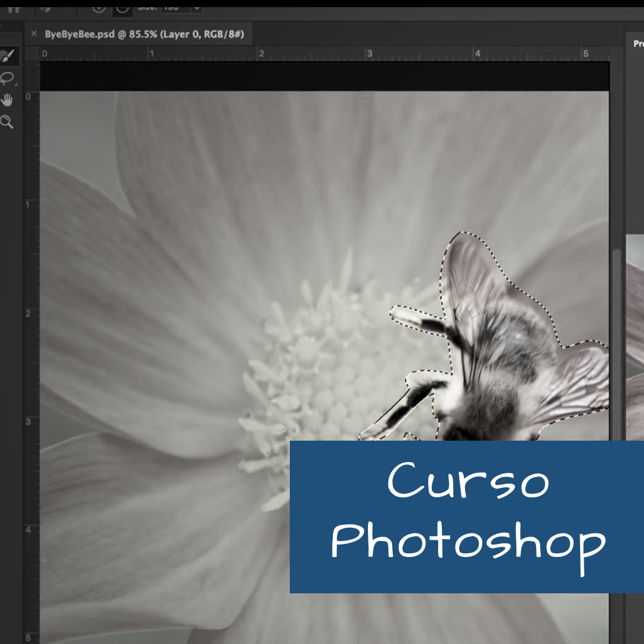Screen dimensions: 644x644
Task: Click the preview image in right panel
Action: 636,334
